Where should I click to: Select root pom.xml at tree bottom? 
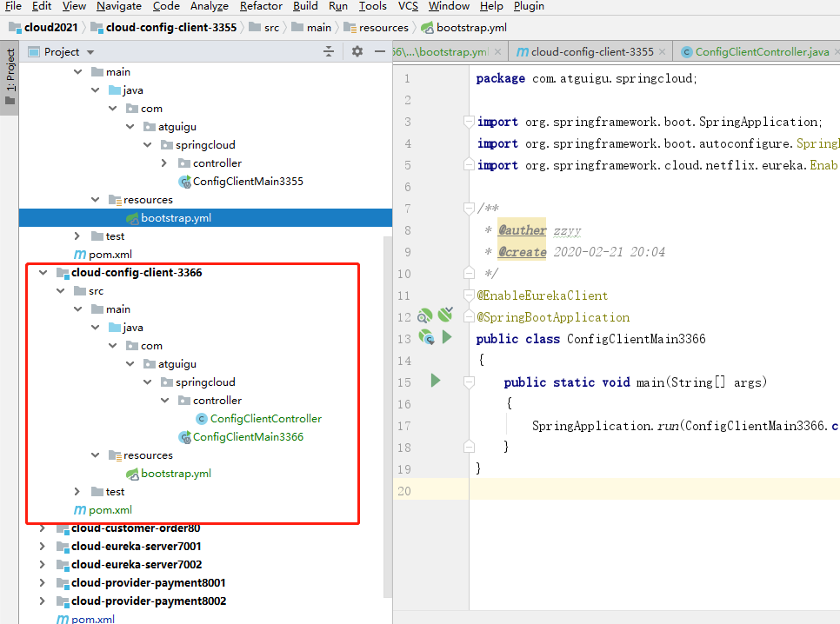pyautogui.click(x=93, y=619)
